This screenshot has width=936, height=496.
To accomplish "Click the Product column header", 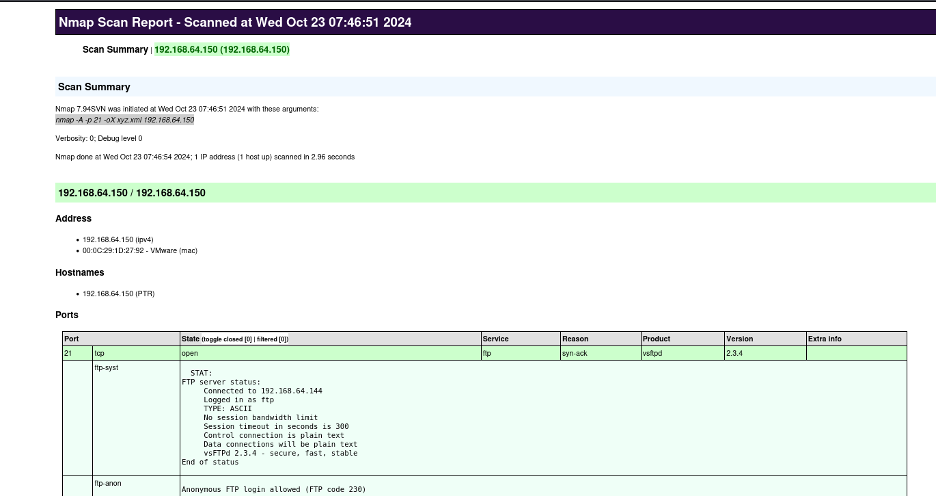I will (656, 339).
